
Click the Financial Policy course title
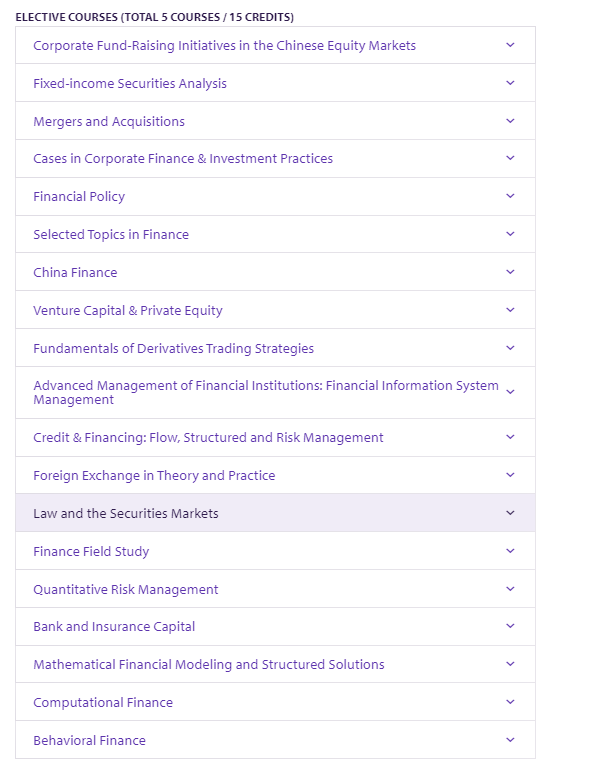[x=79, y=197]
